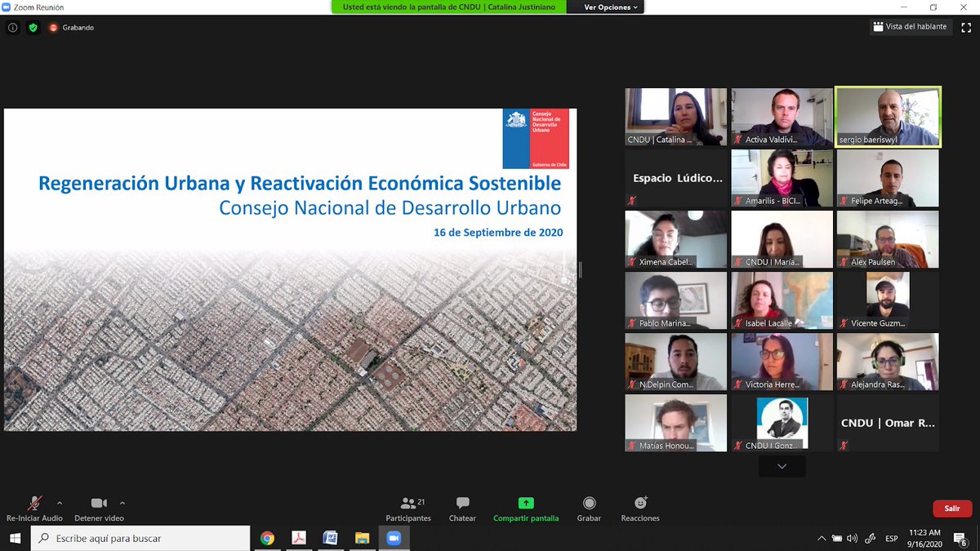Select sergio baeriswyl's video thumbnail

(887, 116)
